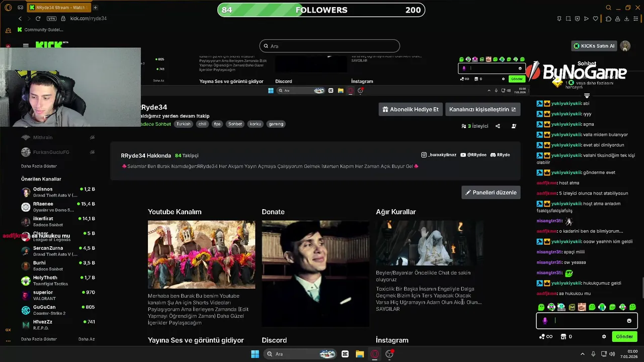
Task: Open the emoji picker smiley in chat box
Action: pos(629,321)
